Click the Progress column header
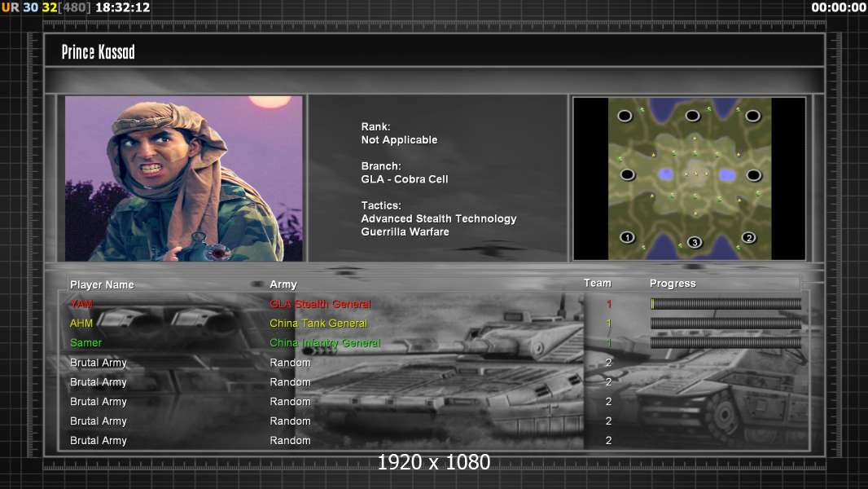 point(673,284)
